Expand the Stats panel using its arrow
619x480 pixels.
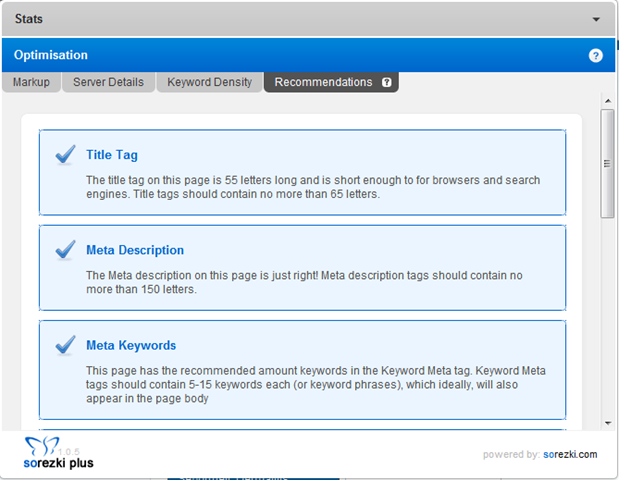(596, 19)
